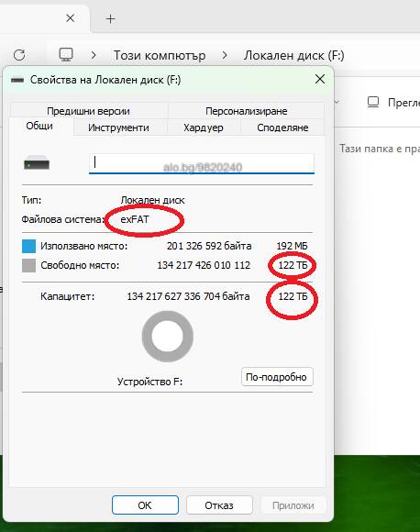Click the blue used space color square

click(28, 246)
